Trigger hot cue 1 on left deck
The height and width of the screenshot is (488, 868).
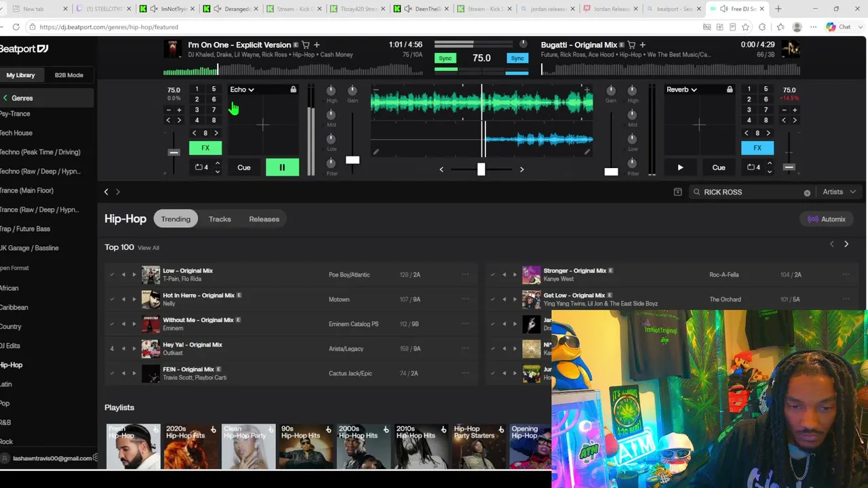pos(197,89)
